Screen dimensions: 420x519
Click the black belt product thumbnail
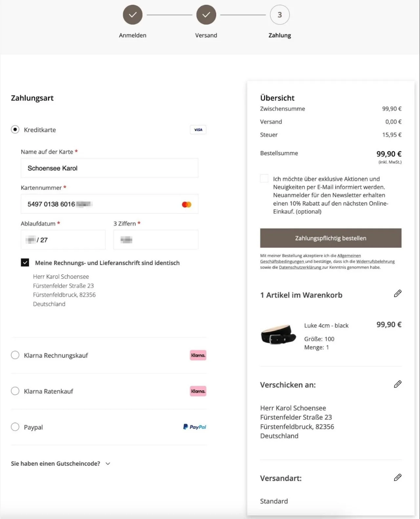click(278, 335)
